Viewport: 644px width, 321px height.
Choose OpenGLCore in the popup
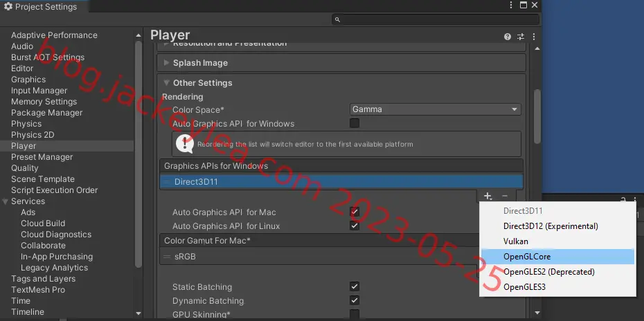tap(557, 257)
